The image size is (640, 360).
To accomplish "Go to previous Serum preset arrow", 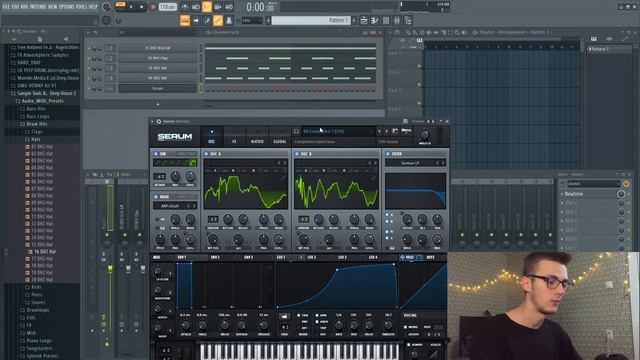I will coord(379,131).
